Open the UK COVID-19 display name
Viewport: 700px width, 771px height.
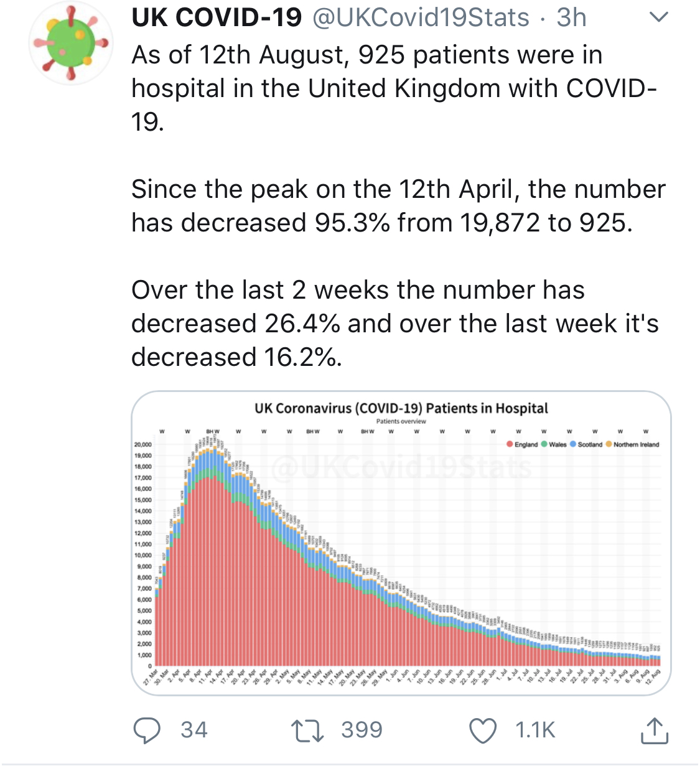pyautogui.click(x=217, y=17)
